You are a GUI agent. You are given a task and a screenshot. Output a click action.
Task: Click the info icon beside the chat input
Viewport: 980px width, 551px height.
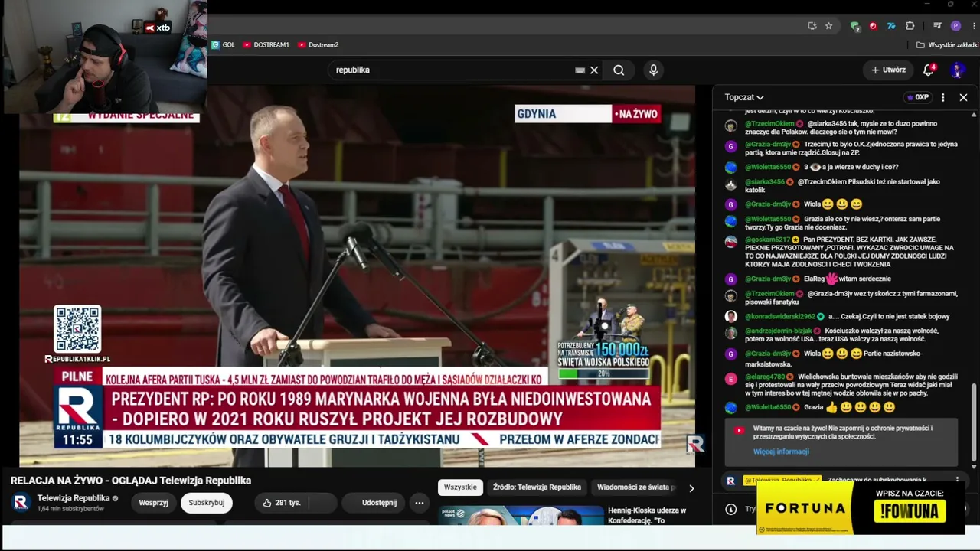[731, 509]
